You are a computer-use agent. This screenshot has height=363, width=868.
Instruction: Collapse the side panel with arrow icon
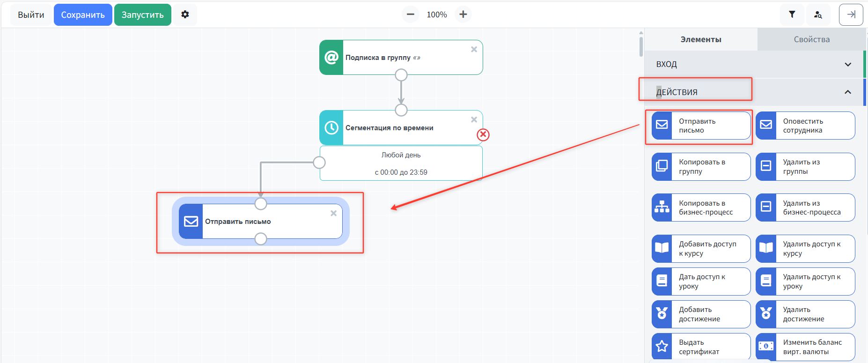pyautogui.click(x=851, y=15)
